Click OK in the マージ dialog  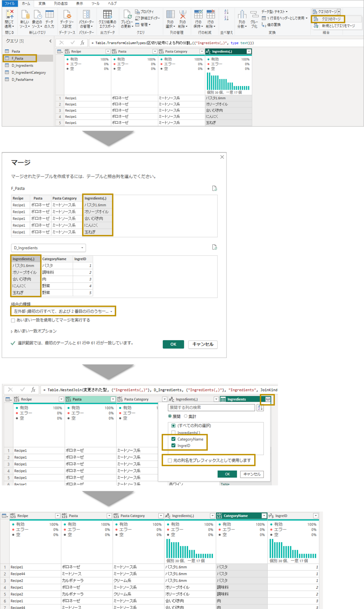[173, 344]
